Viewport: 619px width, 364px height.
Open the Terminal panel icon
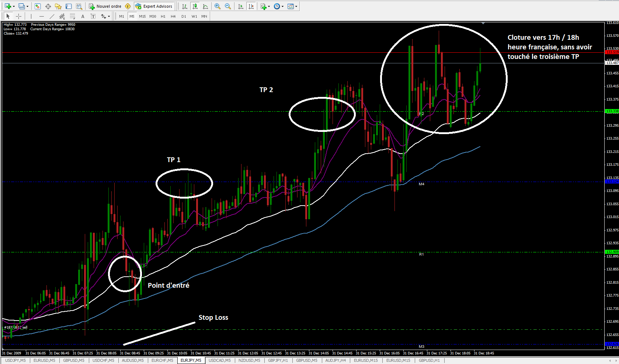(x=69, y=6)
